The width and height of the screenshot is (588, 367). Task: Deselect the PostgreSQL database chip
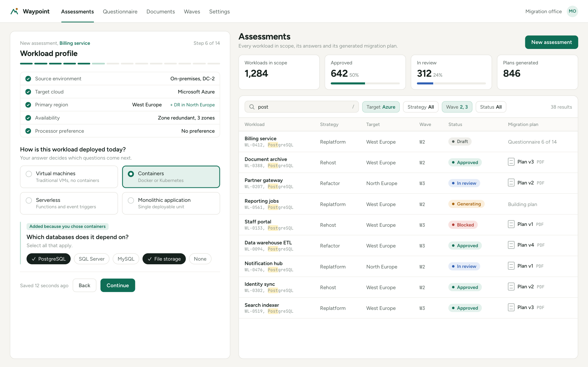[48, 259]
